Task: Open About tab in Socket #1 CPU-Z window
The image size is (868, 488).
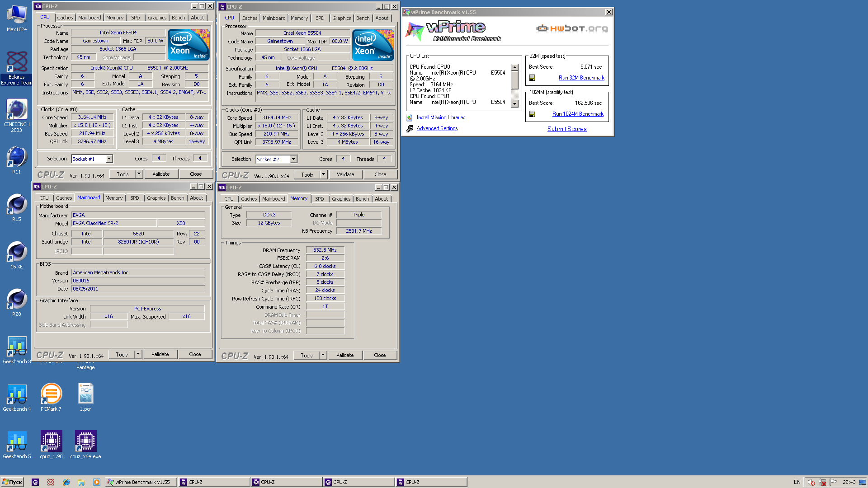Action: tap(198, 18)
